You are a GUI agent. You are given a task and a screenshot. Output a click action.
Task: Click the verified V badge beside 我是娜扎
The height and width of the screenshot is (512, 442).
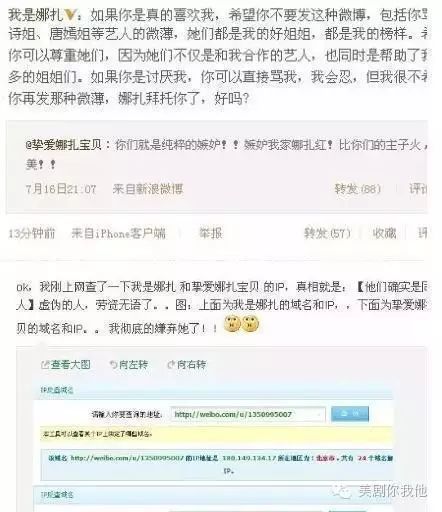click(x=71, y=15)
